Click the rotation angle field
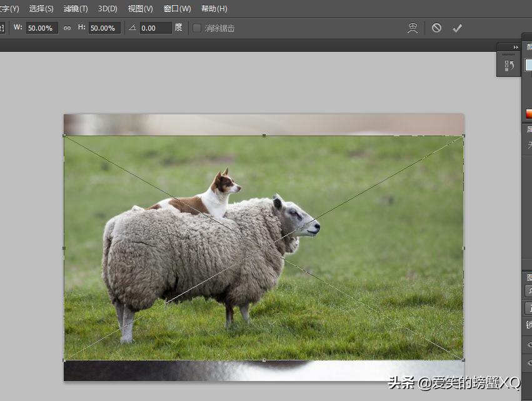 point(155,28)
